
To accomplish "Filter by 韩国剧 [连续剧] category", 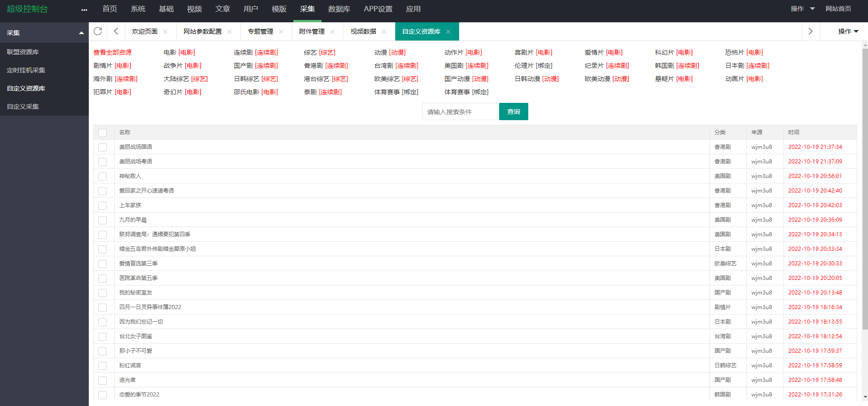I will (x=677, y=66).
